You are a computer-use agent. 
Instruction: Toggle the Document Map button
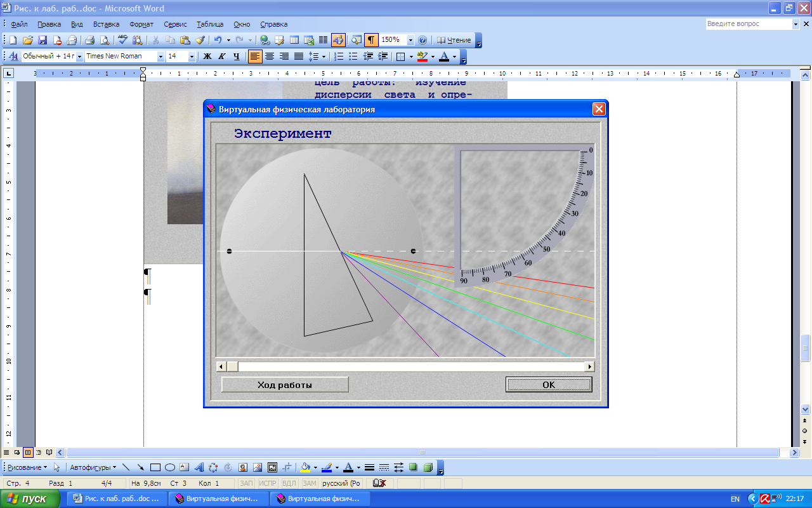pyautogui.click(x=356, y=40)
